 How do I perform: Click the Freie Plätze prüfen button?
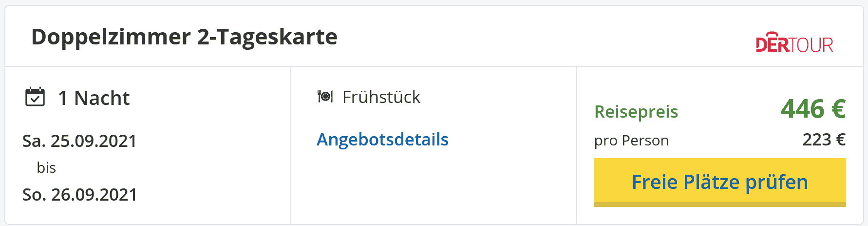(x=720, y=182)
